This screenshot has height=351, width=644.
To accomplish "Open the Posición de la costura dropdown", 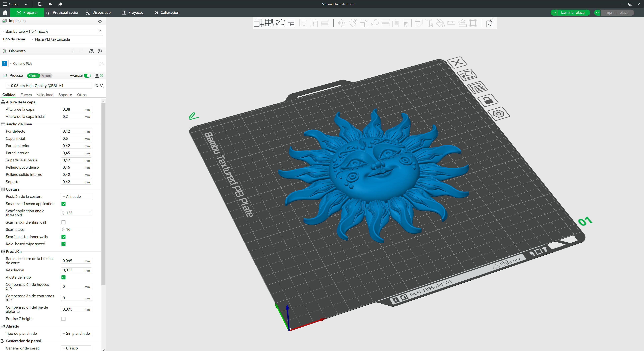I will [x=76, y=197].
